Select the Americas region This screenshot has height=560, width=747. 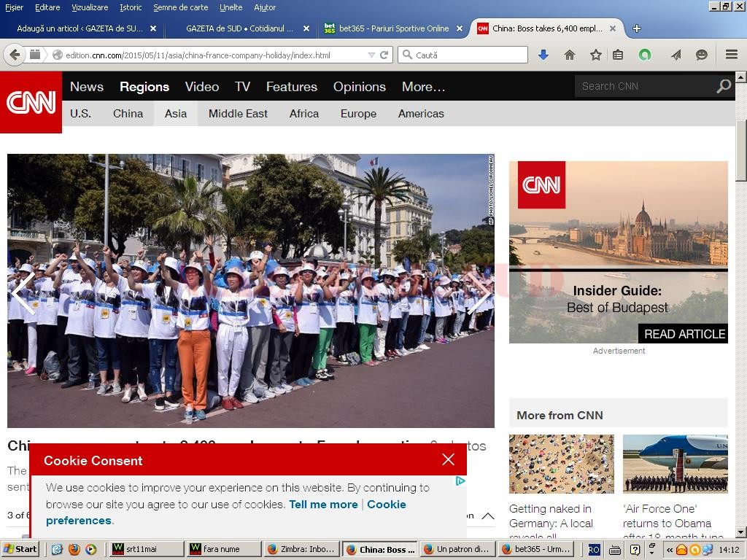[x=421, y=114]
